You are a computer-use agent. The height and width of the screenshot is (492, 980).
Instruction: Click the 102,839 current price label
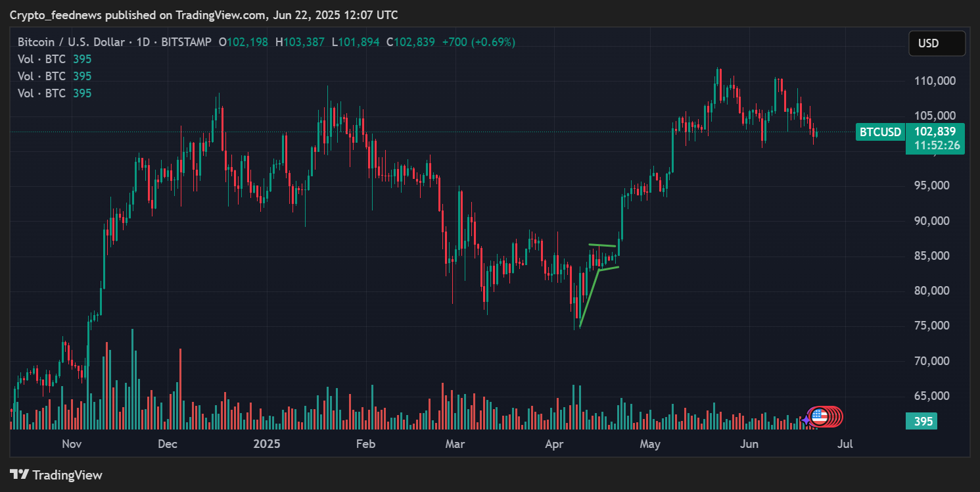pos(935,132)
